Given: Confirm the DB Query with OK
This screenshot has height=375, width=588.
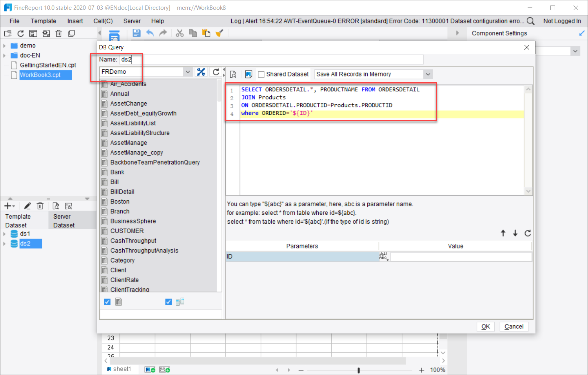Looking at the screenshot, I should click(x=486, y=326).
